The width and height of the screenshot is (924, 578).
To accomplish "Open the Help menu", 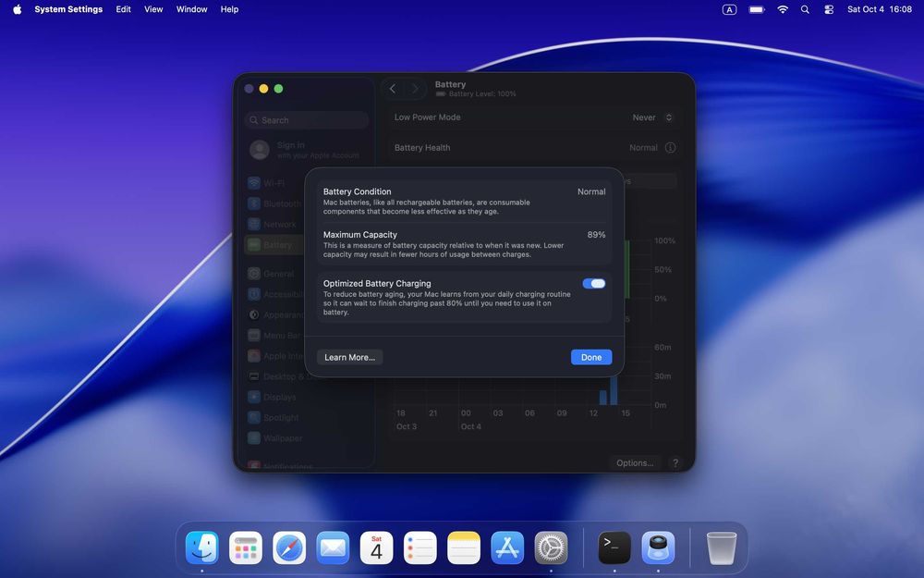I will click(229, 9).
